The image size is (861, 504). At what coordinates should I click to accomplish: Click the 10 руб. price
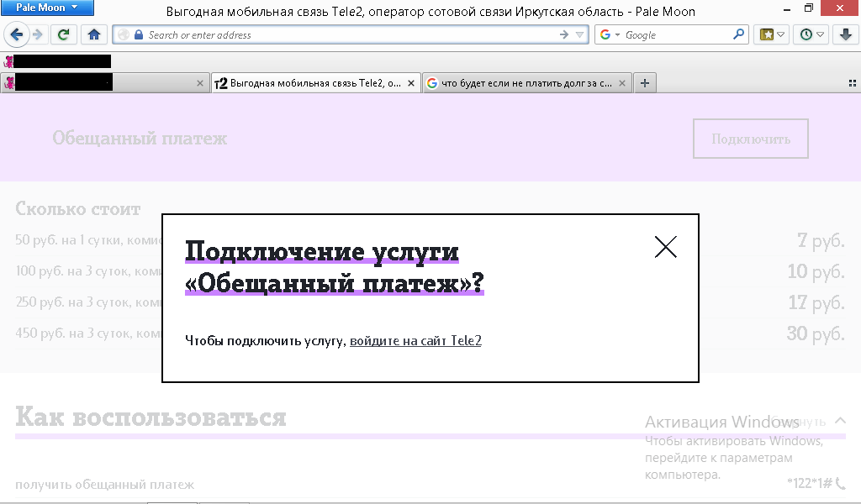click(816, 271)
